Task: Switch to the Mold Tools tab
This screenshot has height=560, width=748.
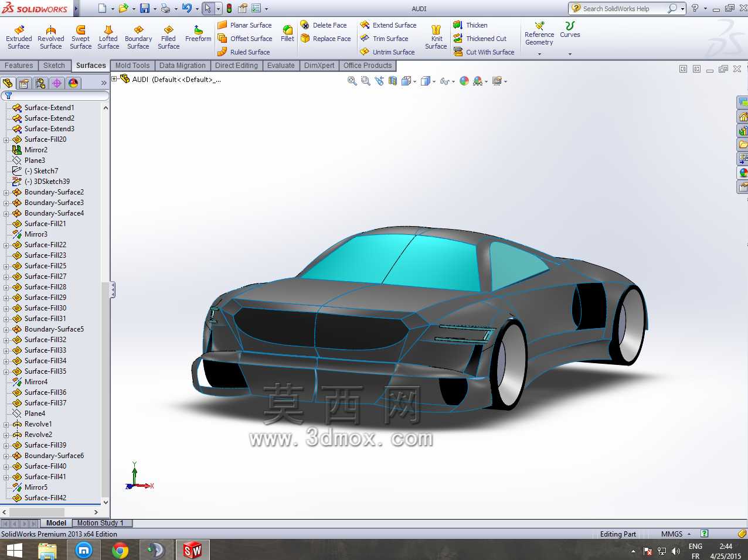Action: (x=132, y=66)
